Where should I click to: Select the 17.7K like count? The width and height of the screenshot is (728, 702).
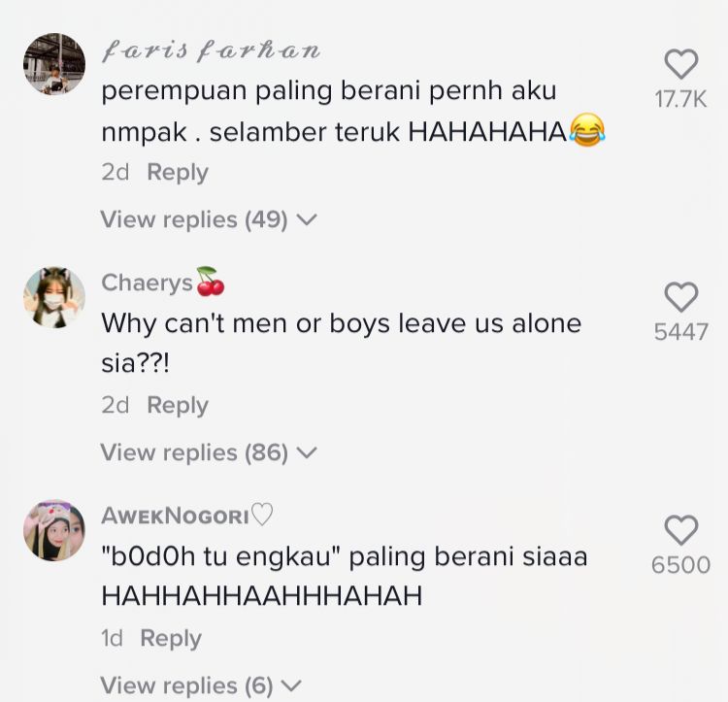[x=680, y=99]
